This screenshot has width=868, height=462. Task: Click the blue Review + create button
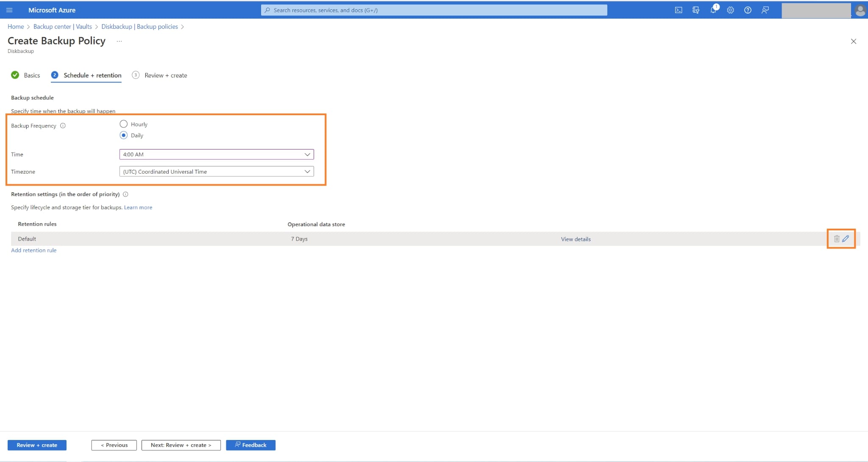click(x=37, y=445)
